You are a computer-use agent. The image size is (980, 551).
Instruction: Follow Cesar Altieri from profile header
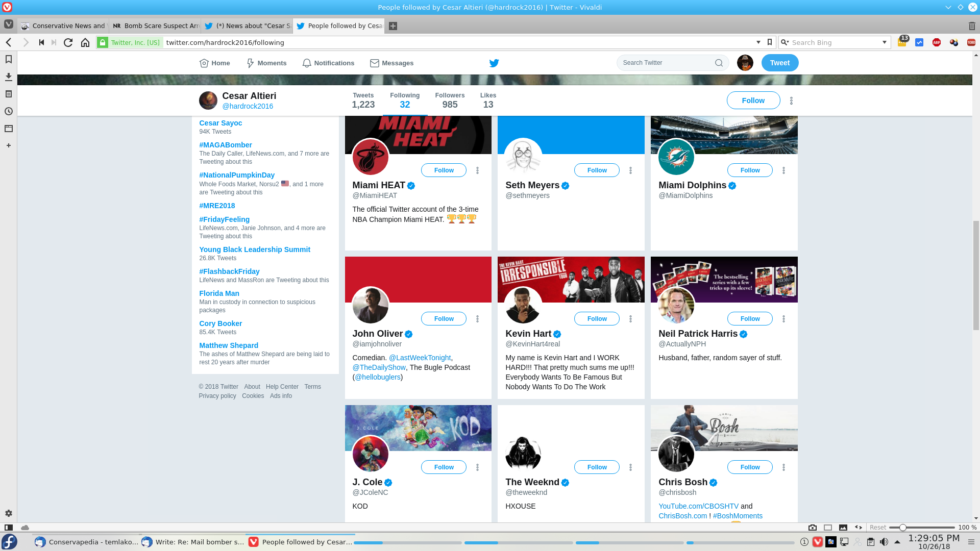click(753, 101)
